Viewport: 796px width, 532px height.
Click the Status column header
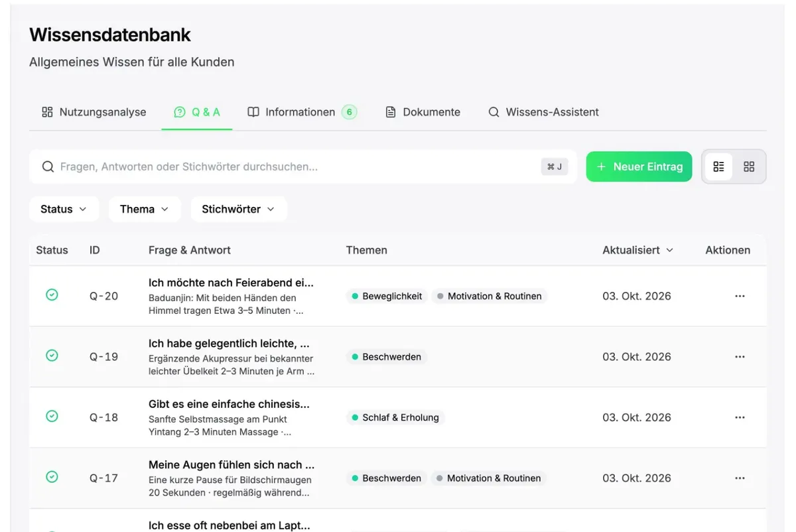point(52,250)
